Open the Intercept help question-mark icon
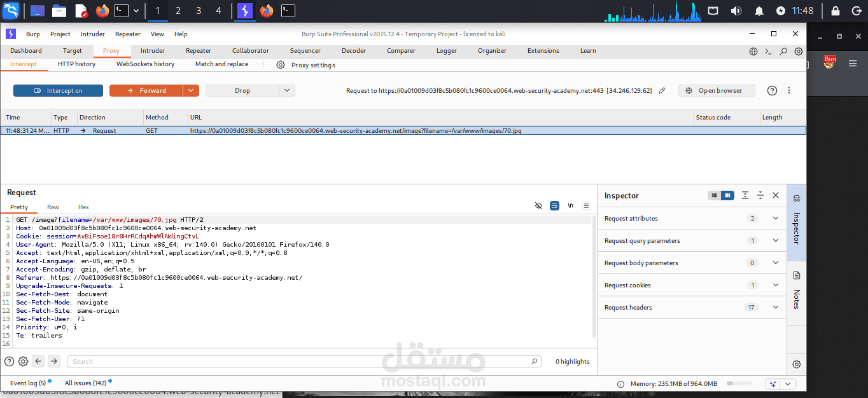Image resolution: width=868 pixels, height=398 pixels. [x=772, y=91]
